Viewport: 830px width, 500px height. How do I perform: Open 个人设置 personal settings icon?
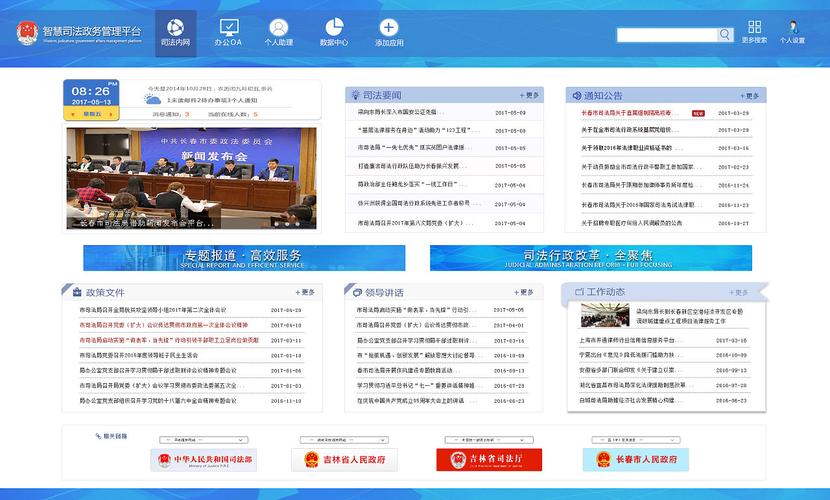792,28
